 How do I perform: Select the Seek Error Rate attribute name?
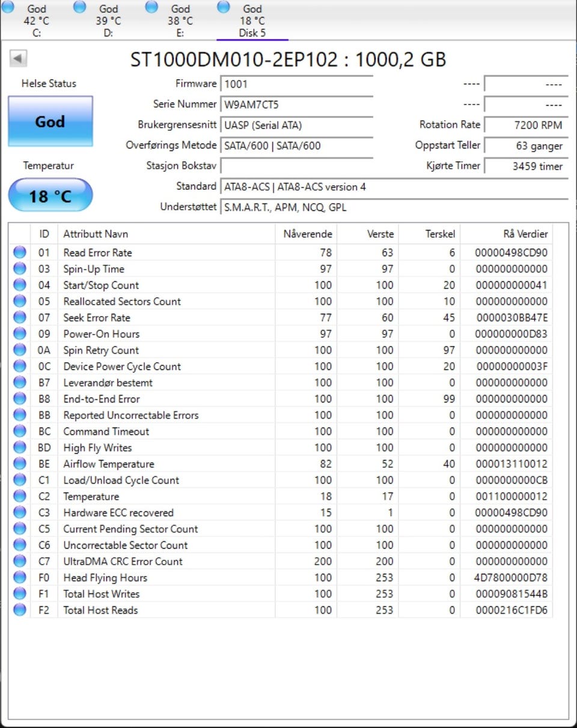(97, 318)
